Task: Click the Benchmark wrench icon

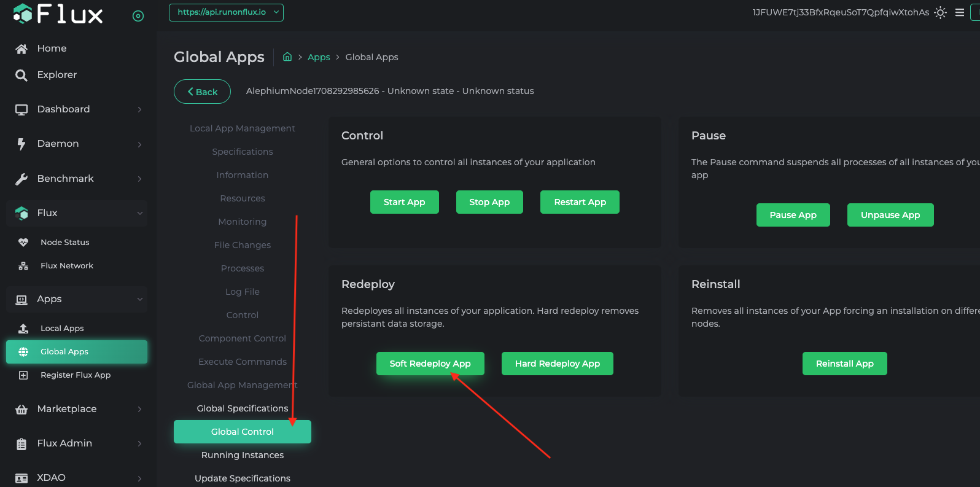Action: [x=21, y=179]
